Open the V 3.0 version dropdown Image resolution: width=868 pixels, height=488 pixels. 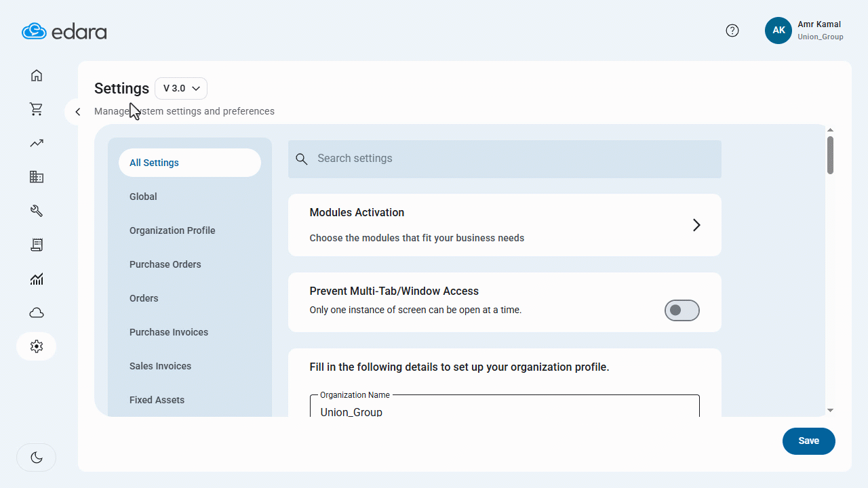coord(181,88)
